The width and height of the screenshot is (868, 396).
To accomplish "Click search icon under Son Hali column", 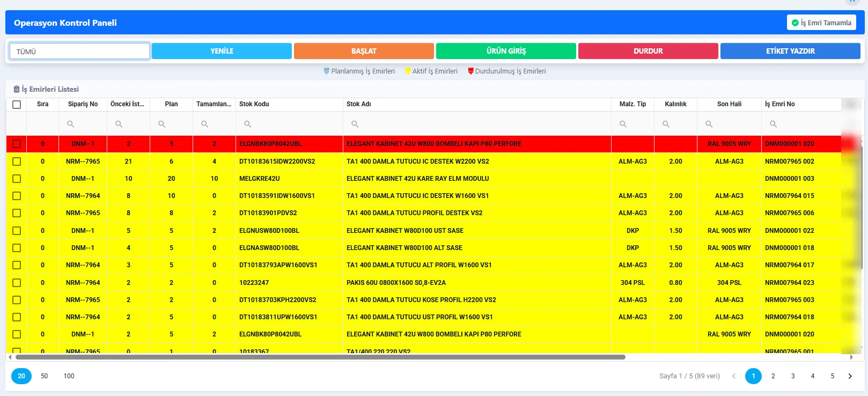I will point(709,124).
